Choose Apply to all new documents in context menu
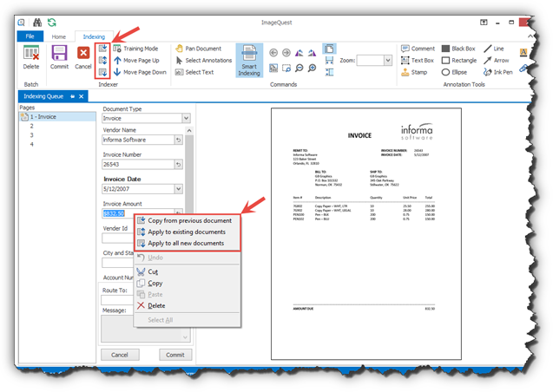 tap(188, 243)
